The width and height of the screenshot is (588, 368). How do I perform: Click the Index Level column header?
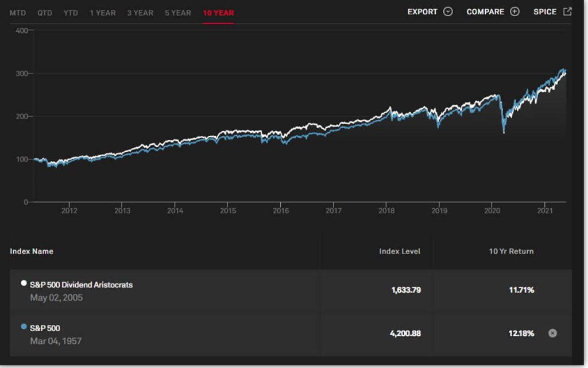[400, 251]
